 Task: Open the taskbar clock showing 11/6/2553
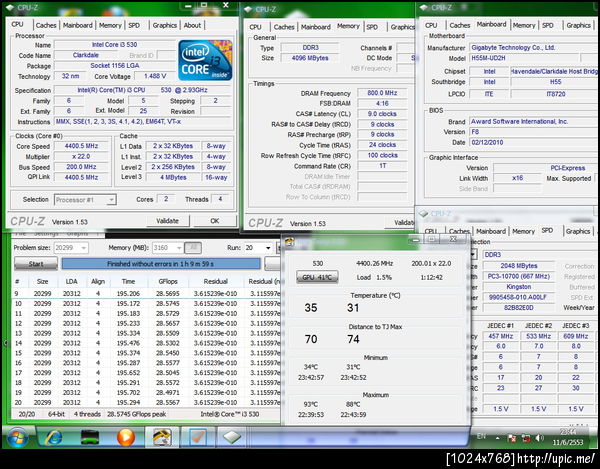[x=567, y=437]
